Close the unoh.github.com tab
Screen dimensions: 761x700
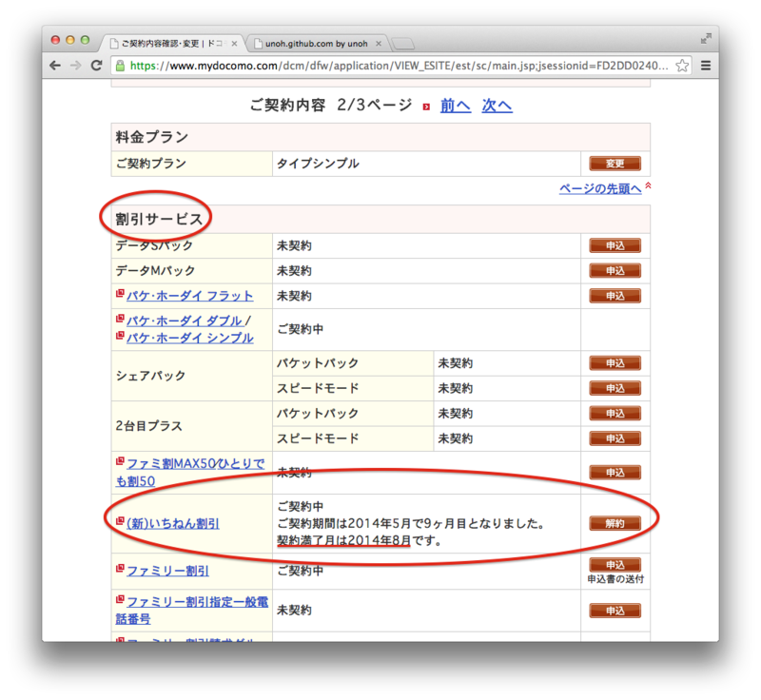coord(379,44)
